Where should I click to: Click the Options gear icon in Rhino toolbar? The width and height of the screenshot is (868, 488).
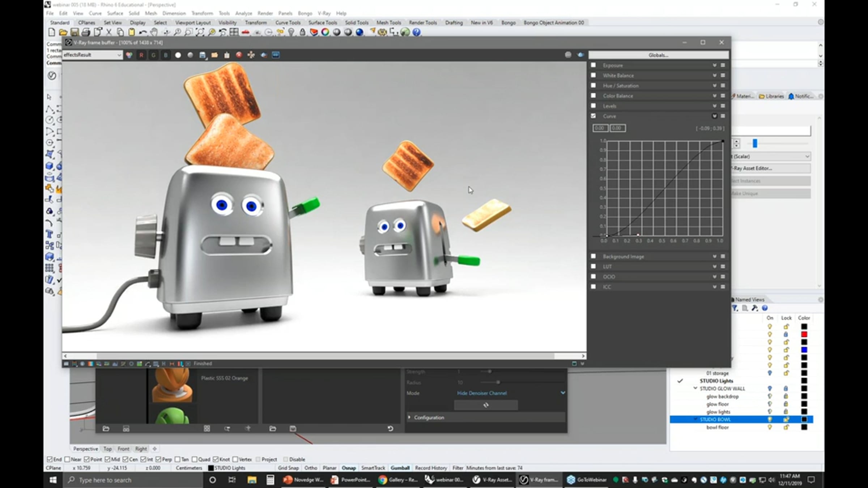(382, 32)
